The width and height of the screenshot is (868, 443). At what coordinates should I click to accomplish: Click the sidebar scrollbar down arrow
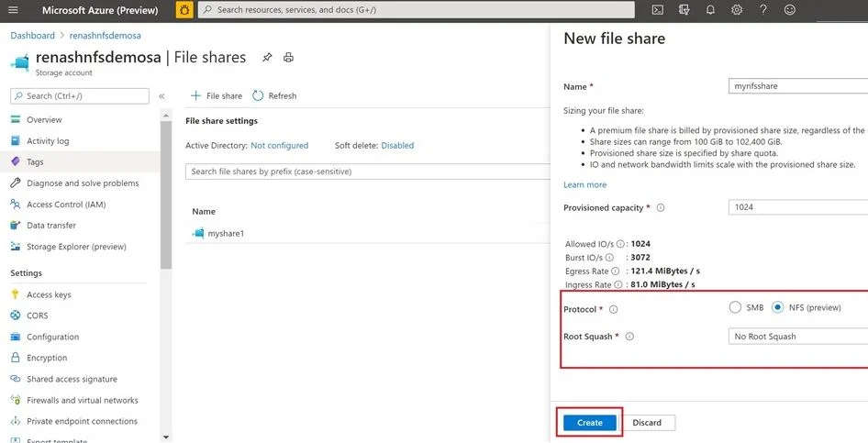tap(165, 437)
